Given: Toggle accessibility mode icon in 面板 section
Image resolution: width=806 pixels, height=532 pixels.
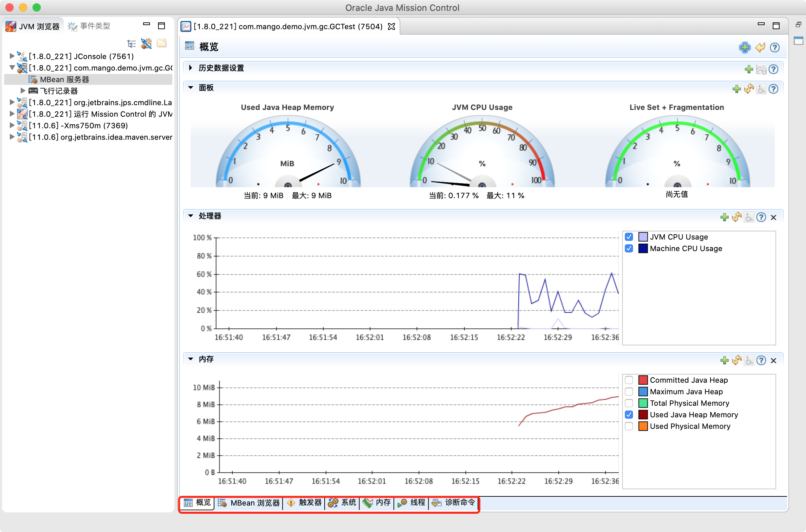Looking at the screenshot, I should pos(761,89).
